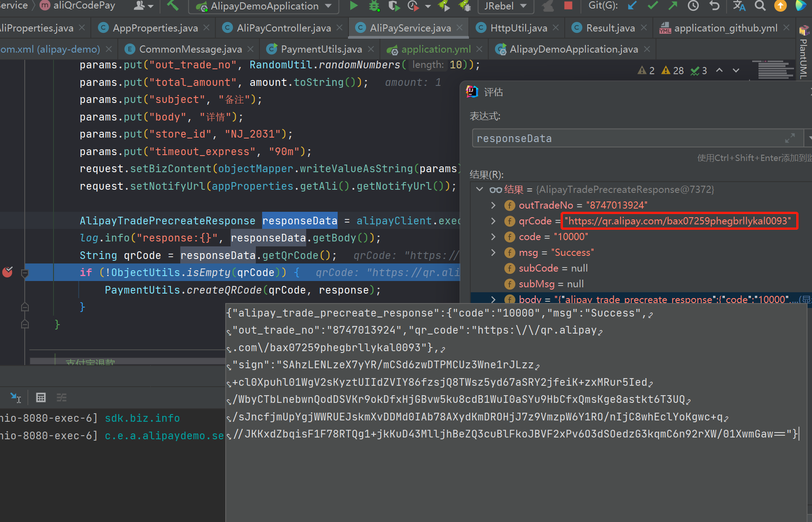Image resolution: width=812 pixels, height=522 pixels.
Task: Click the qrCode URL value
Action: point(678,221)
